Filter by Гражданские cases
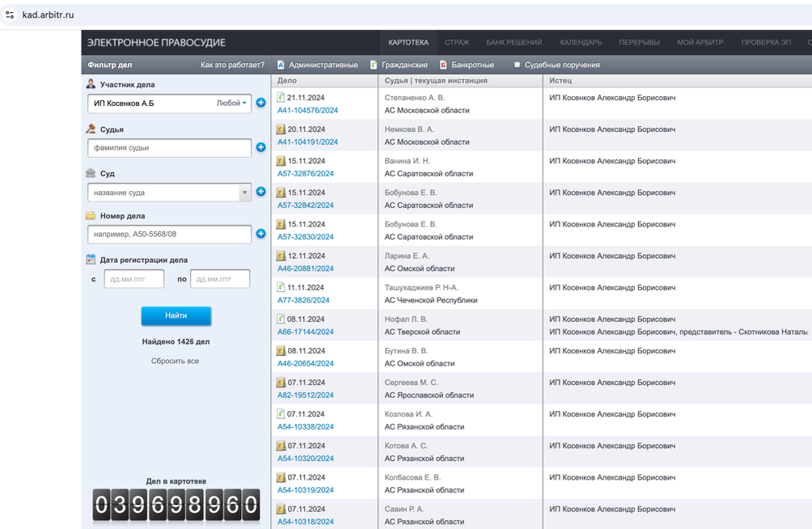This screenshot has height=529, width=812. point(399,65)
